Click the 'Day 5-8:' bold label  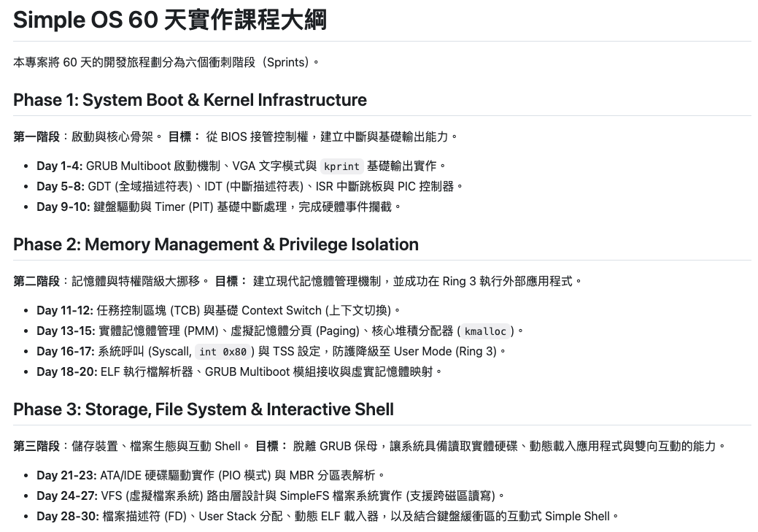pyautogui.click(x=61, y=186)
